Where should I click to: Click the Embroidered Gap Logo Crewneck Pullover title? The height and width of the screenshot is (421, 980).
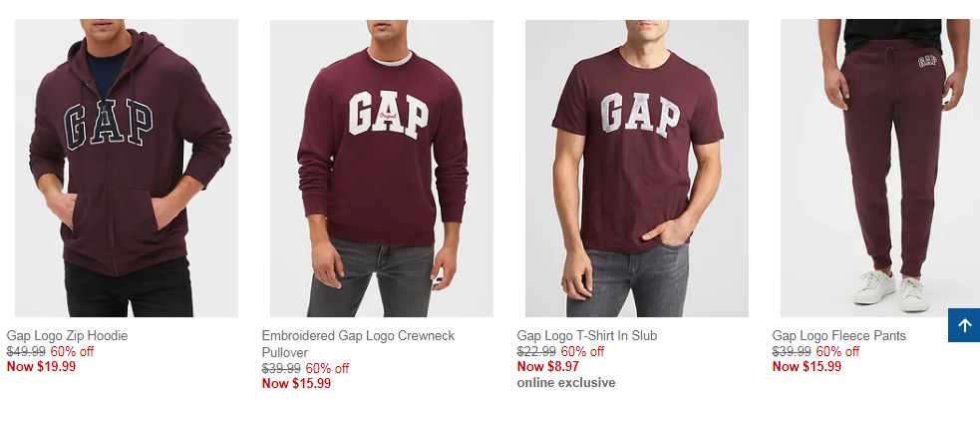click(x=358, y=344)
